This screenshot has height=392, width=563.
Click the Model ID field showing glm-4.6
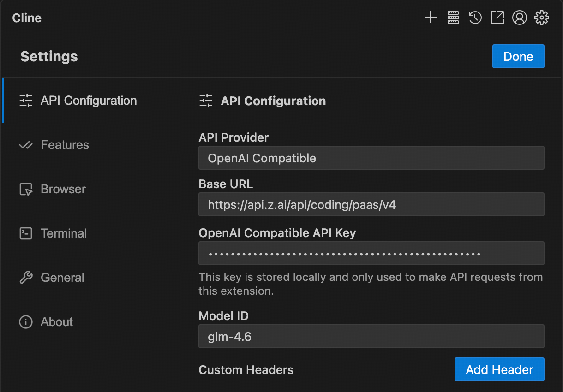coord(371,337)
